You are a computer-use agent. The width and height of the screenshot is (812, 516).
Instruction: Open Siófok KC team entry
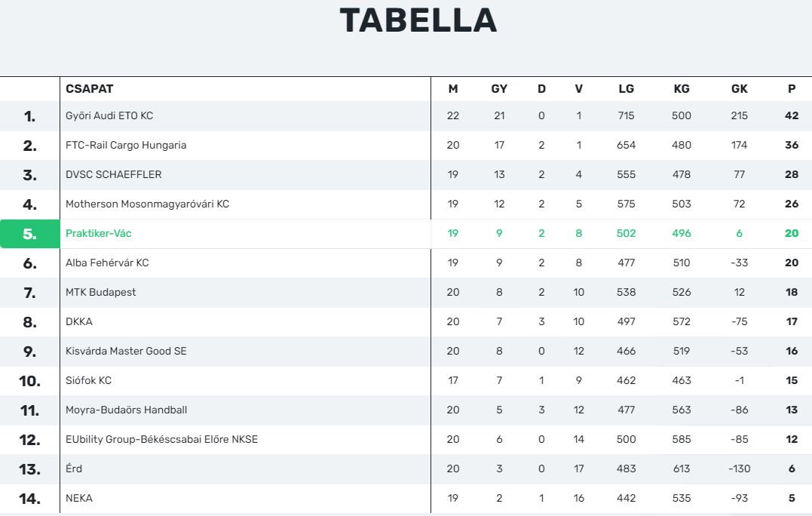click(x=88, y=380)
